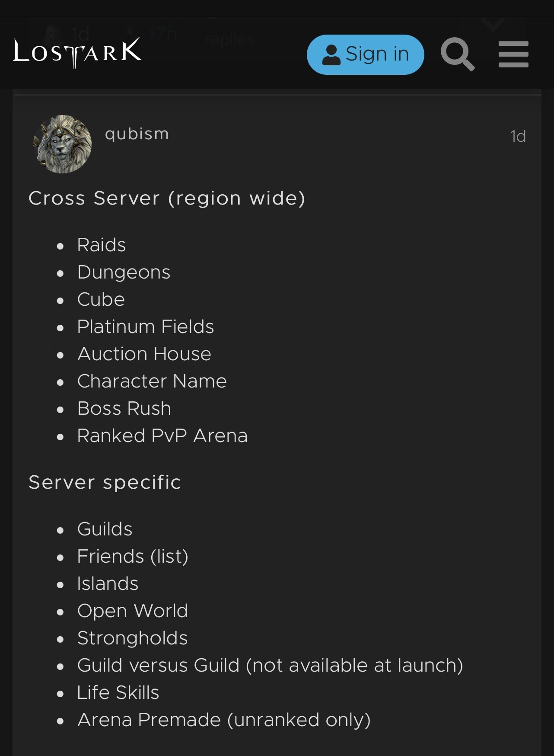Click Guild versus Guild list entry

coord(270,666)
